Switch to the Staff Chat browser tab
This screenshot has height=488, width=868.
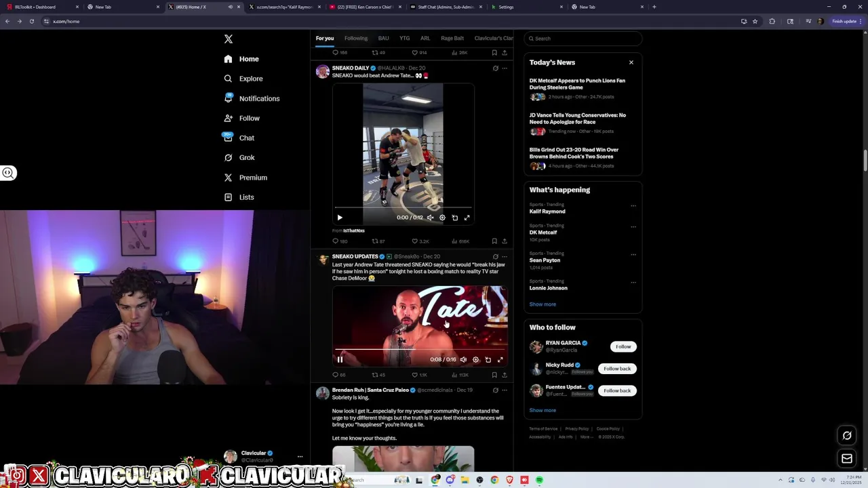tap(446, 7)
